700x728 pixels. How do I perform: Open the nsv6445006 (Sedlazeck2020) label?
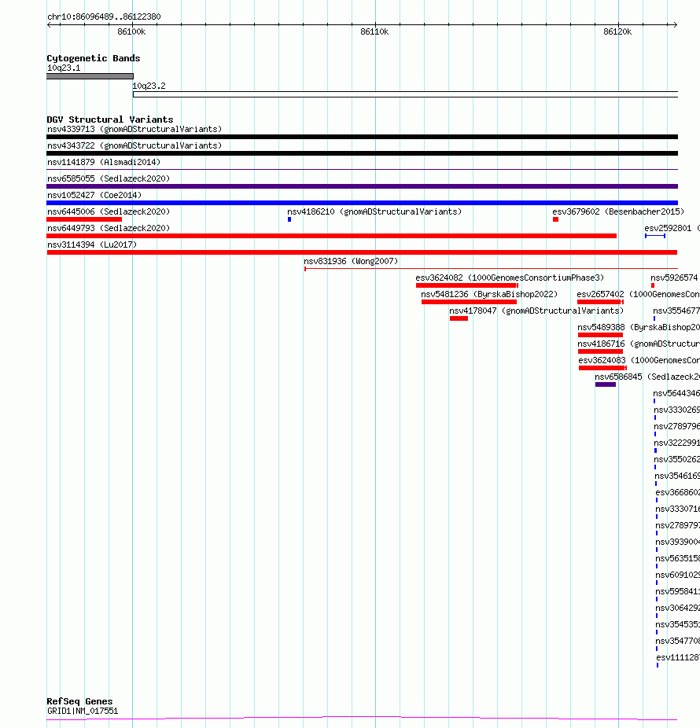(x=109, y=211)
